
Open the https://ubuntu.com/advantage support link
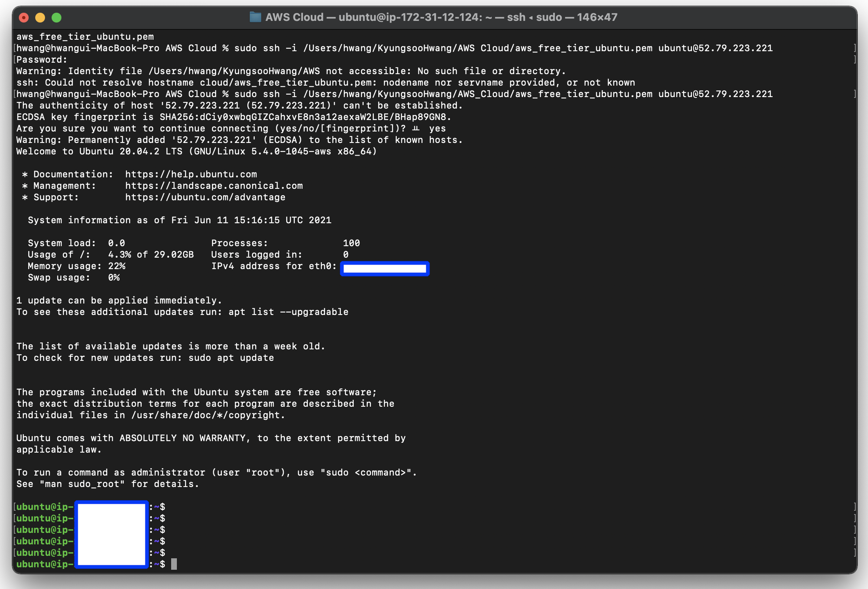205,197
